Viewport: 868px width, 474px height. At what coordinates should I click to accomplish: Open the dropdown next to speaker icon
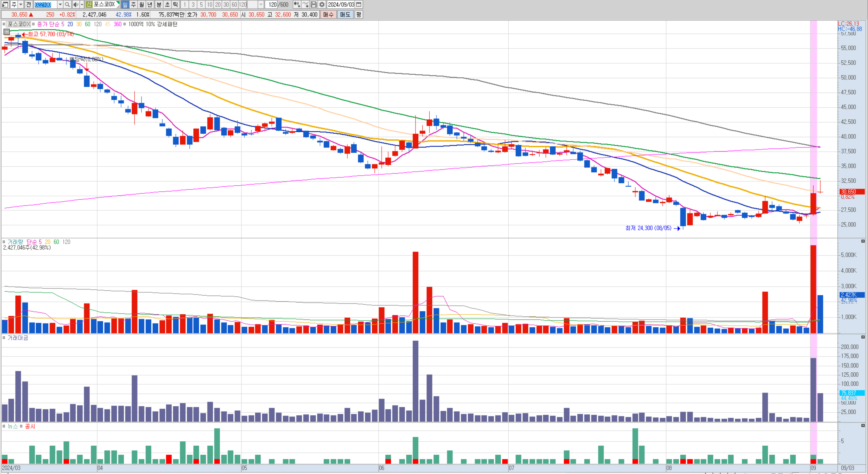[82, 4]
